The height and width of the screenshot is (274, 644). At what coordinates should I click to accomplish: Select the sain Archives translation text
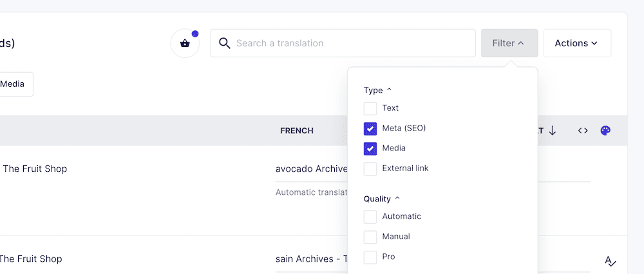[312, 259]
